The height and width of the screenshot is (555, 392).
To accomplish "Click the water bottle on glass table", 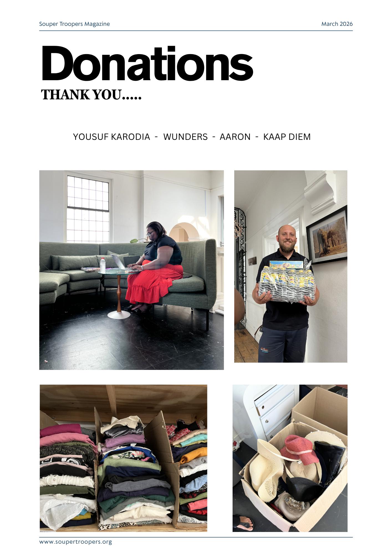I will point(103,265).
